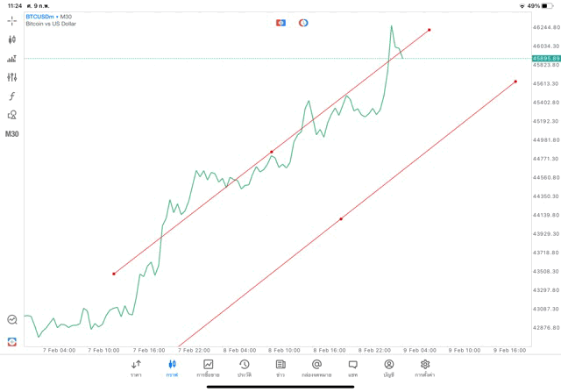Open the round chart icon at bottom-left
561x392 pixels.
pyautogui.click(x=11, y=320)
